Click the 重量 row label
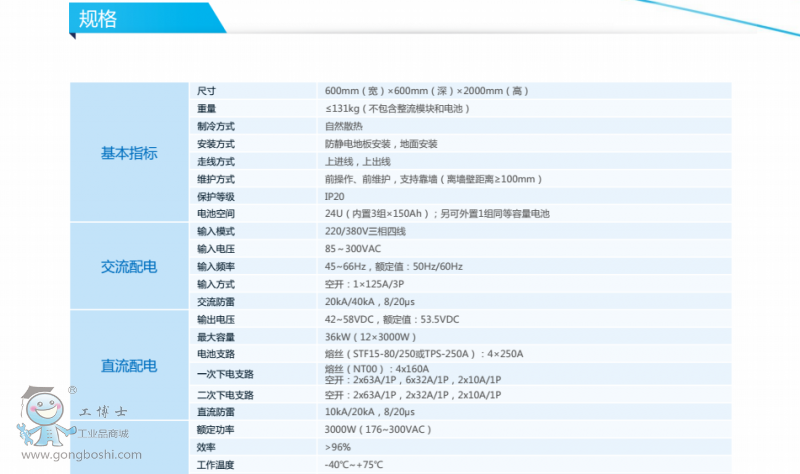 coord(207,108)
